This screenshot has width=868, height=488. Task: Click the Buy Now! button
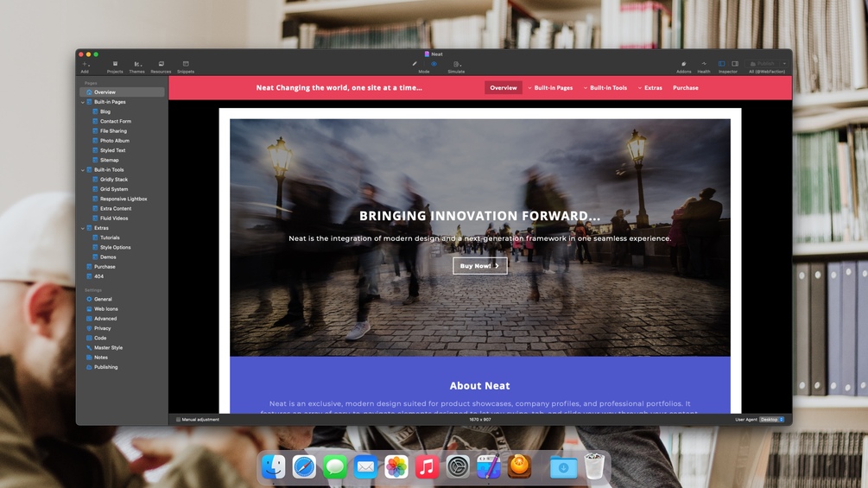click(479, 265)
